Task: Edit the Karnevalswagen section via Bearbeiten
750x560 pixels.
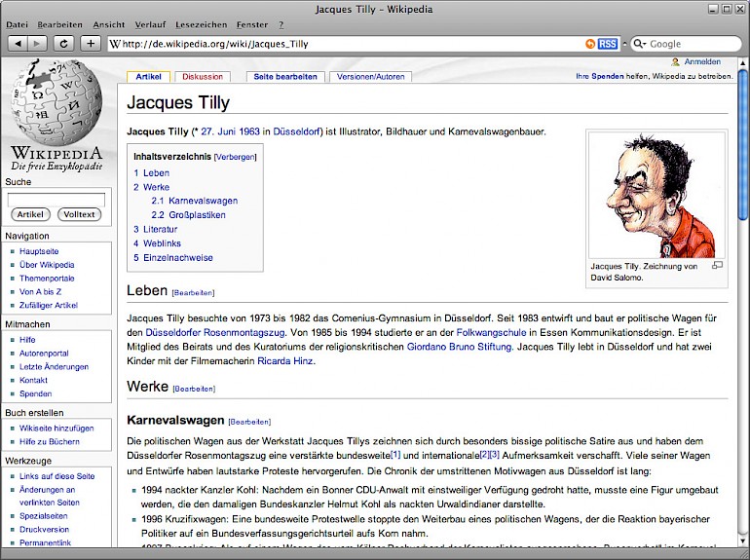Action: pos(249,422)
